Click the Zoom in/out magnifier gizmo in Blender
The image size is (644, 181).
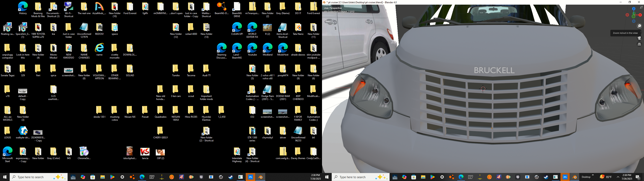639,26
